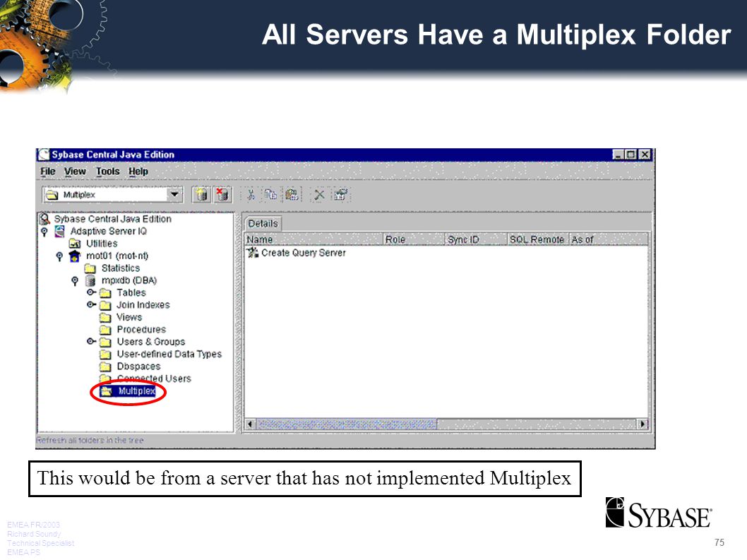Screen dimensions: 747x560
Task: Click the Copy toolbar icon
Action: point(270,194)
